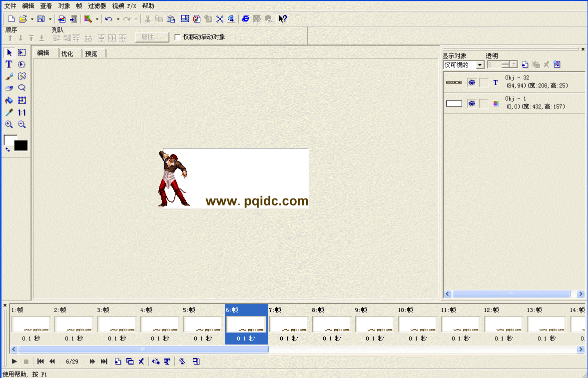Screen dimensions: 588x378
Task: Click the add frame icon in frame panel
Action: pos(118,361)
